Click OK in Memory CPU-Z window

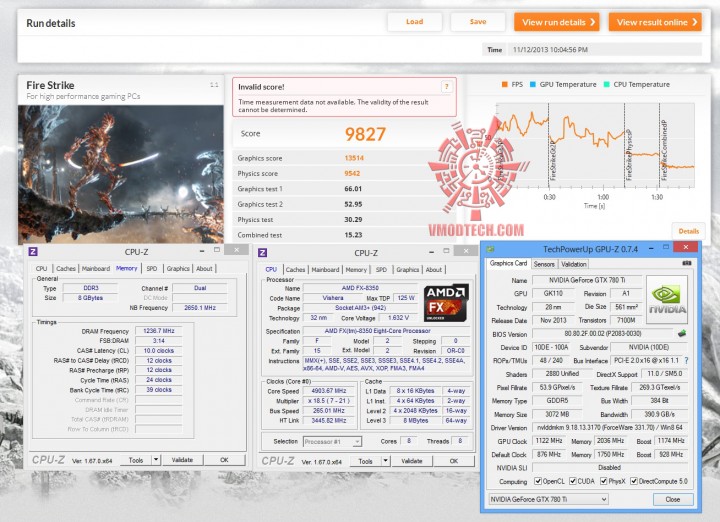(224, 460)
